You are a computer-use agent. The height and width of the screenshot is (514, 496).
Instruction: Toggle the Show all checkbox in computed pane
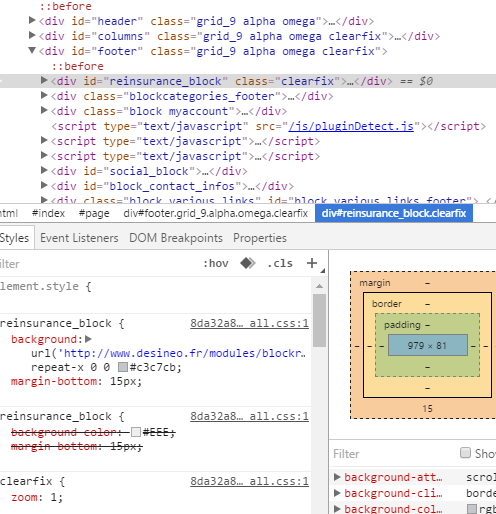pyautogui.click(x=465, y=453)
